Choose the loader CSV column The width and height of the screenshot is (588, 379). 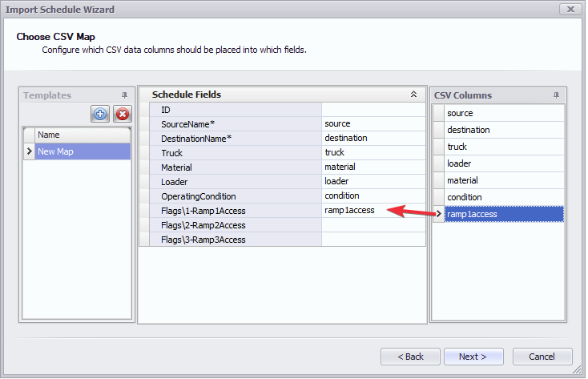coord(504,163)
